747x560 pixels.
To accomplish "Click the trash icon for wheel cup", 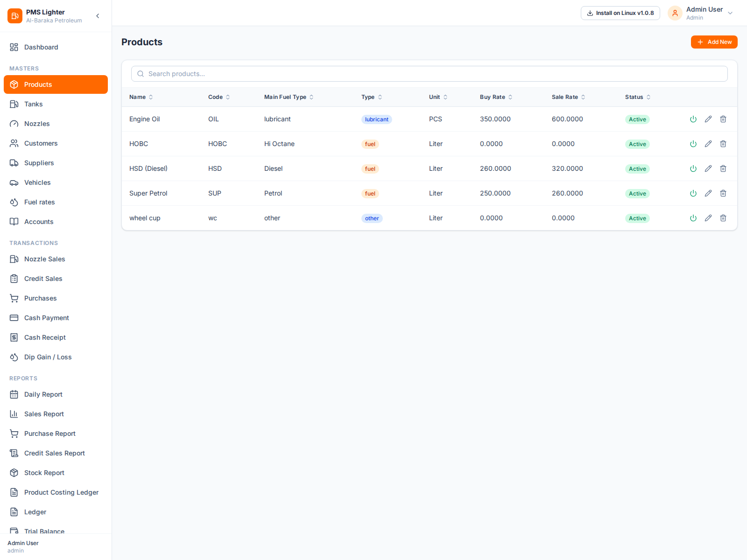I will pyautogui.click(x=723, y=218).
